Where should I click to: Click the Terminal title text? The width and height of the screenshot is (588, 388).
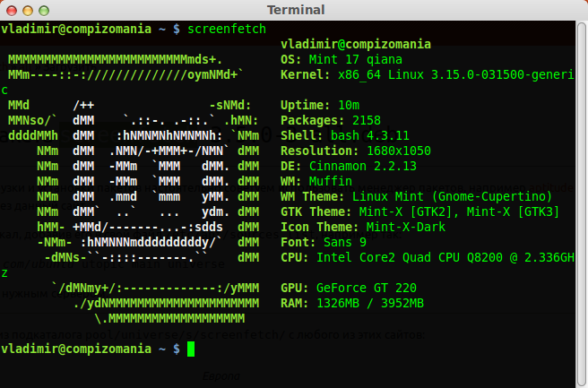pos(296,10)
